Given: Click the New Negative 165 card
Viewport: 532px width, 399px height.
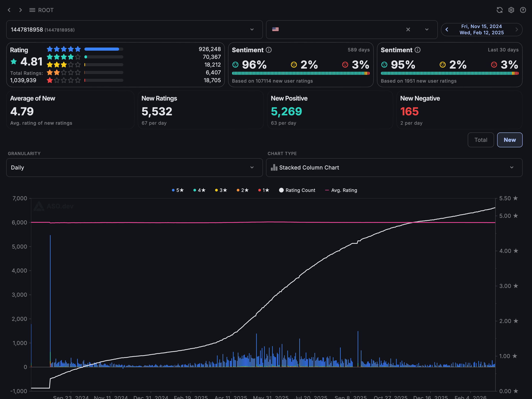Looking at the screenshot, I should 459,110.
